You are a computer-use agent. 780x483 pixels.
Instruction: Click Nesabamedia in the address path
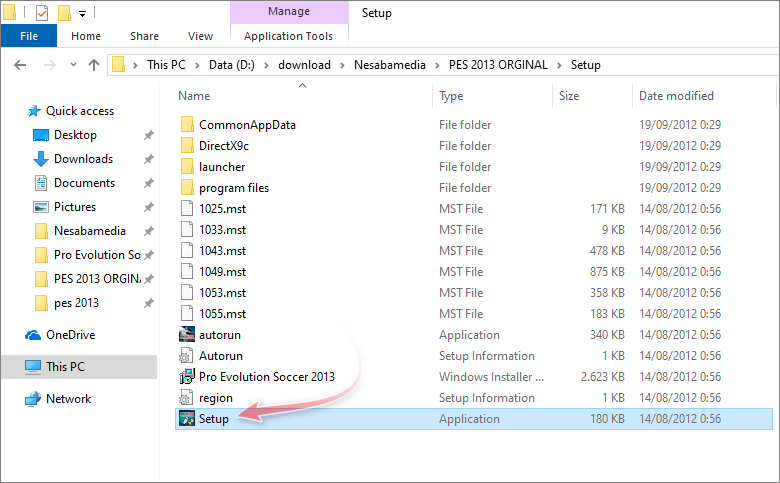tap(390, 65)
